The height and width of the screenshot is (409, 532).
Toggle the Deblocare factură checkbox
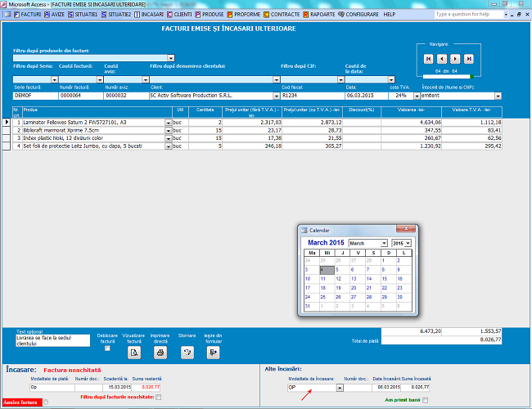108,348
